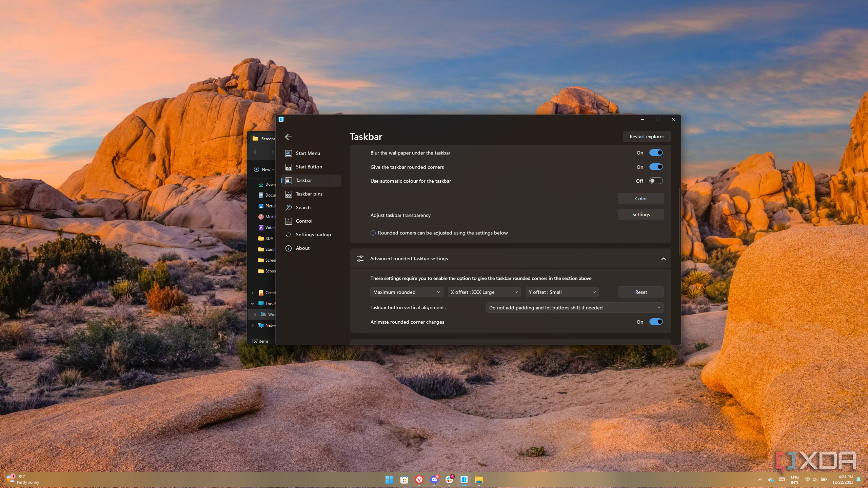This screenshot has width=868, height=488.
Task: Collapse Advanced rounded taskbar settings section
Action: [663, 259]
